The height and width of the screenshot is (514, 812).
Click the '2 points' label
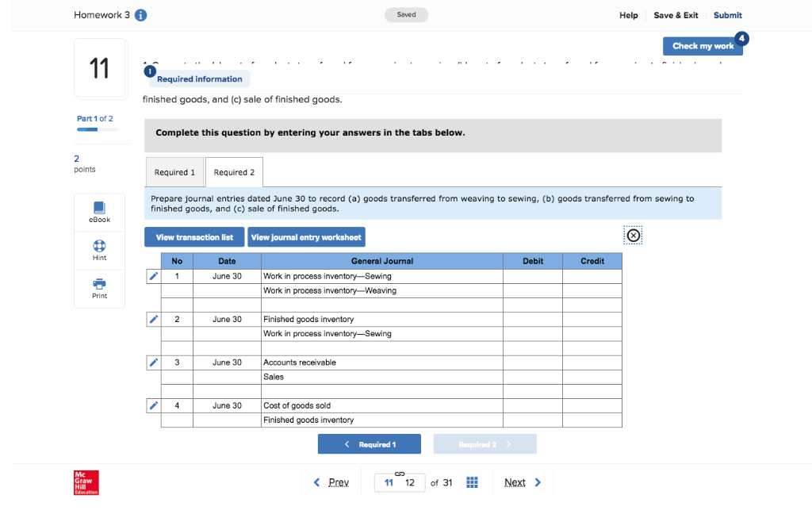[x=84, y=163]
